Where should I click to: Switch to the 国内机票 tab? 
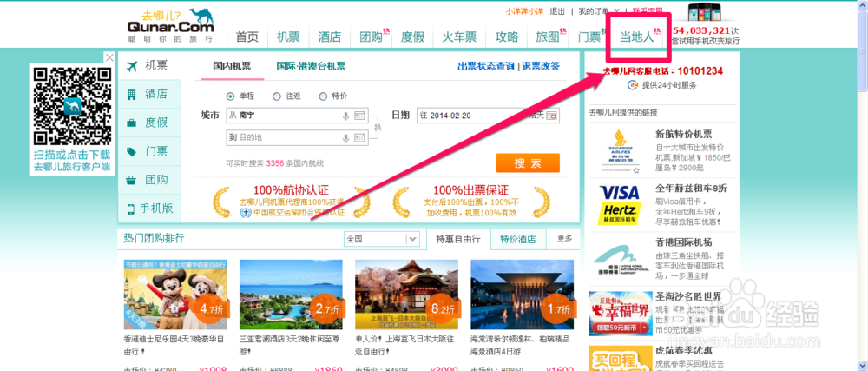(x=232, y=66)
